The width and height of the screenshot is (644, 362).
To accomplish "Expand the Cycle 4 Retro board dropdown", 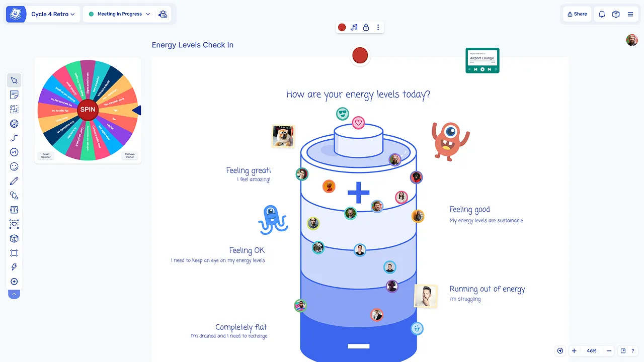I will pyautogui.click(x=53, y=14).
